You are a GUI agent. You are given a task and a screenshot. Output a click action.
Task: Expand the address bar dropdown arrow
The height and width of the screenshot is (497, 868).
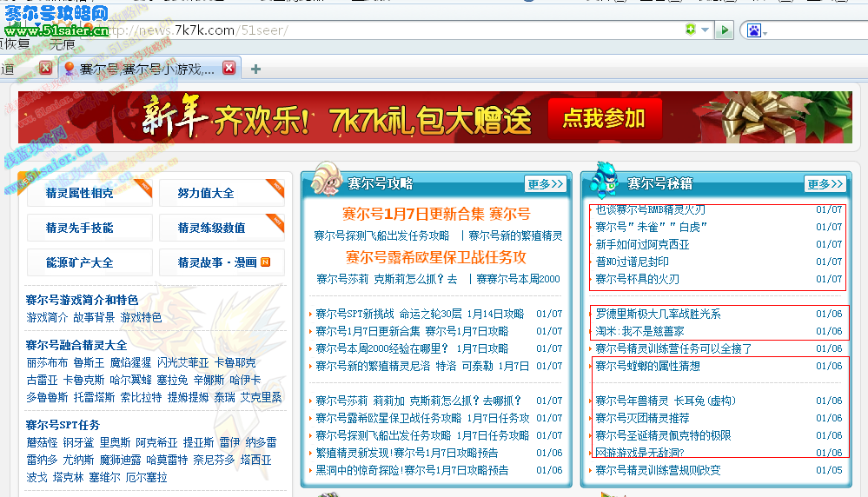705,30
